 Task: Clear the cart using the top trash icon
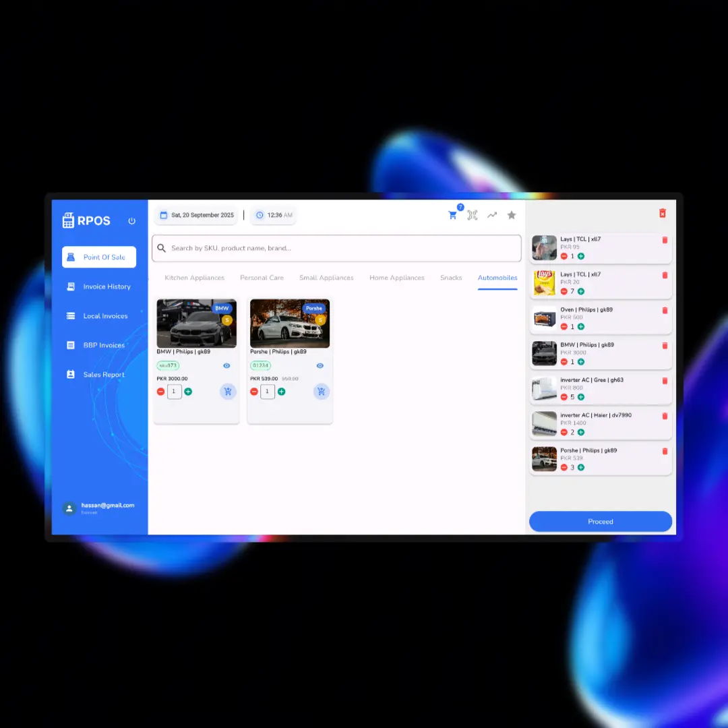pos(663,213)
